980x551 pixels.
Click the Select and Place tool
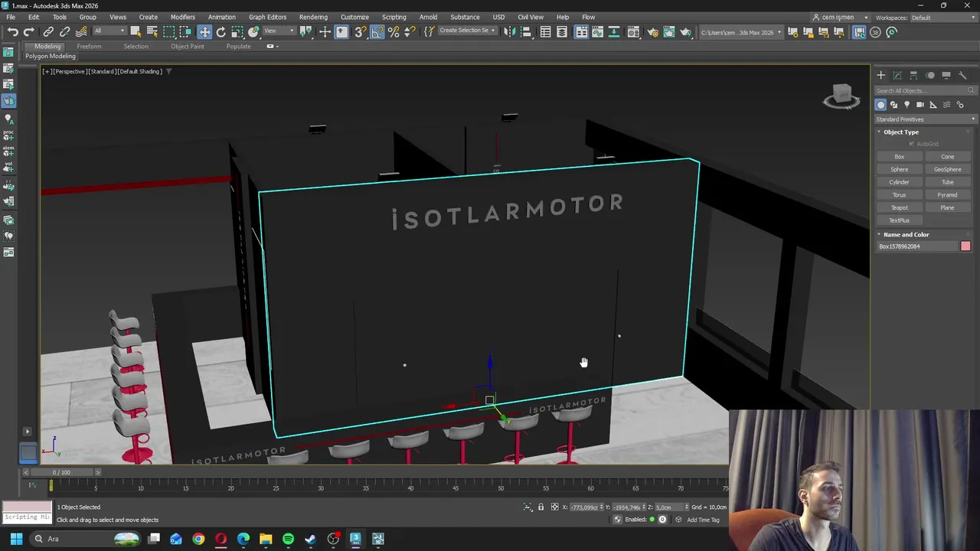click(x=253, y=32)
